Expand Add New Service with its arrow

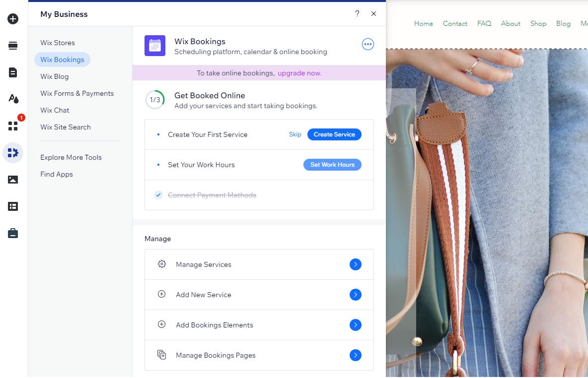(356, 295)
